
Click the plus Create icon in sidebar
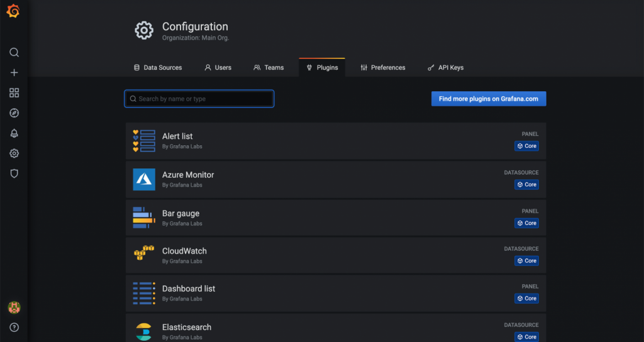coord(14,72)
